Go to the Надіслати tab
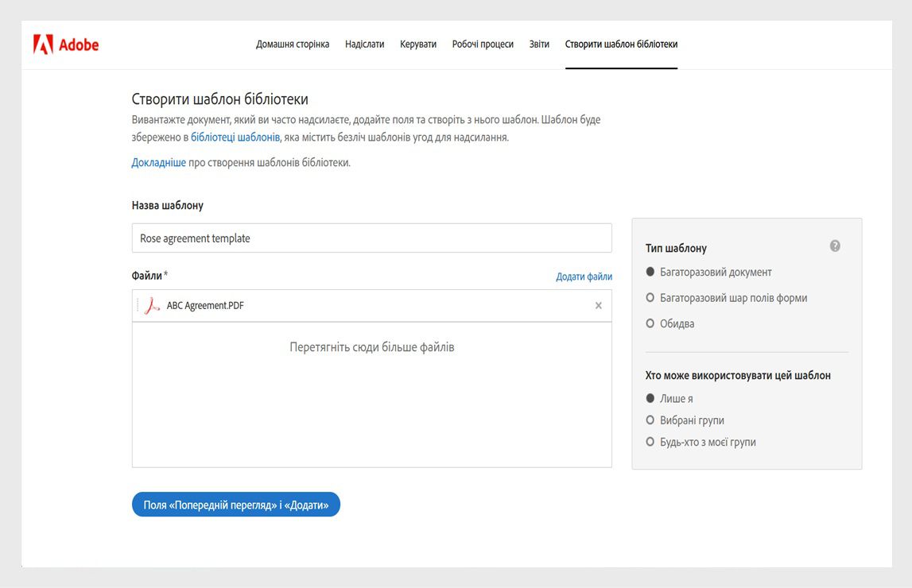The image size is (912, 588). click(364, 44)
